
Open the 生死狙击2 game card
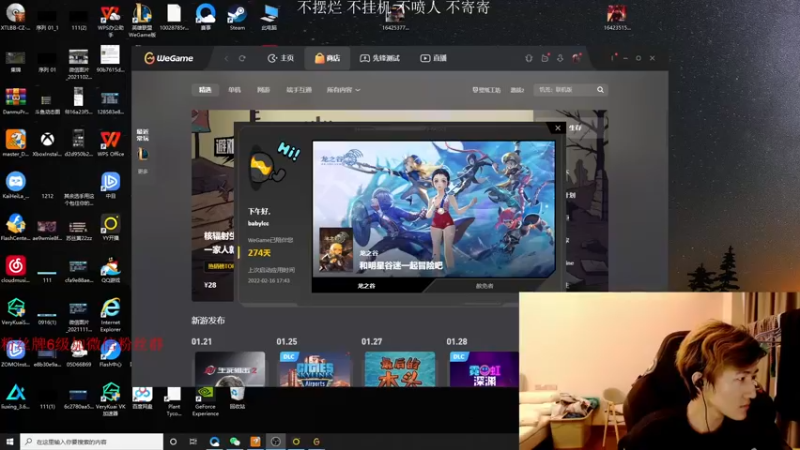[x=230, y=369]
